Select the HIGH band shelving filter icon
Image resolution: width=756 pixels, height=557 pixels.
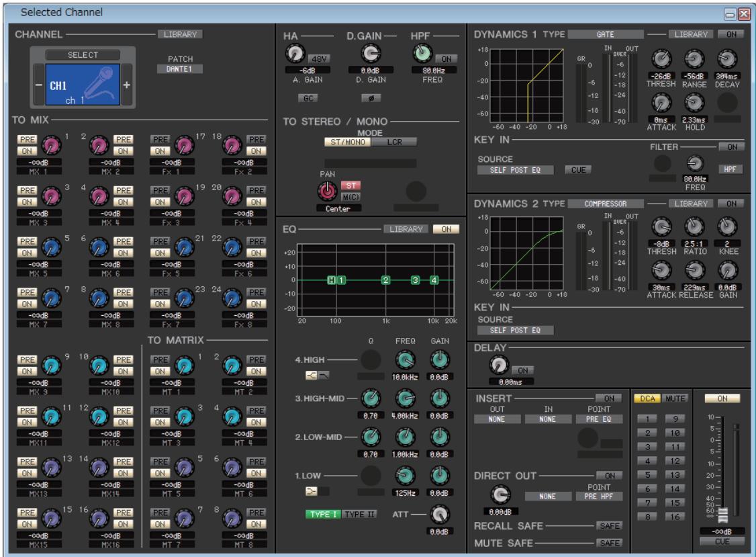pyautogui.click(x=312, y=375)
